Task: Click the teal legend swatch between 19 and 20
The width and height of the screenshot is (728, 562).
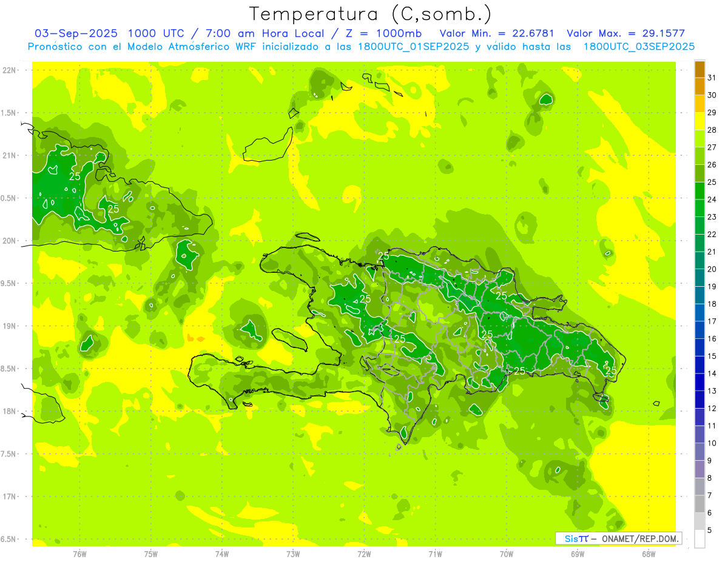Action: point(699,278)
